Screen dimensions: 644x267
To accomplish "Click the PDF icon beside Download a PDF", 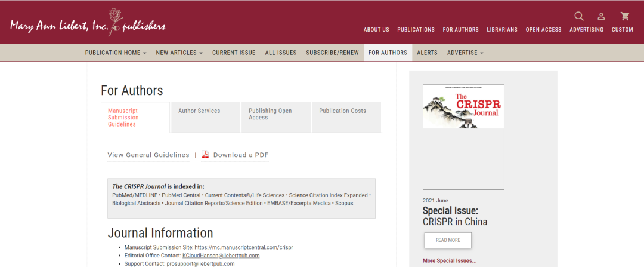I will coord(205,155).
